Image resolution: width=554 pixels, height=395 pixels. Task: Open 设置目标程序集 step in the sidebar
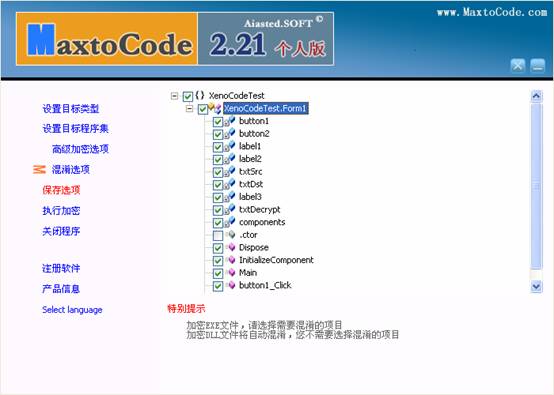(75, 128)
